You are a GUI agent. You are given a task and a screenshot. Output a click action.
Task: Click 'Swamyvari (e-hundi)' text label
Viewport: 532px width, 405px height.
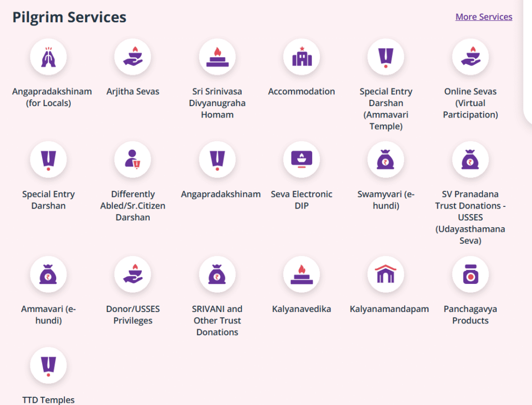point(386,200)
